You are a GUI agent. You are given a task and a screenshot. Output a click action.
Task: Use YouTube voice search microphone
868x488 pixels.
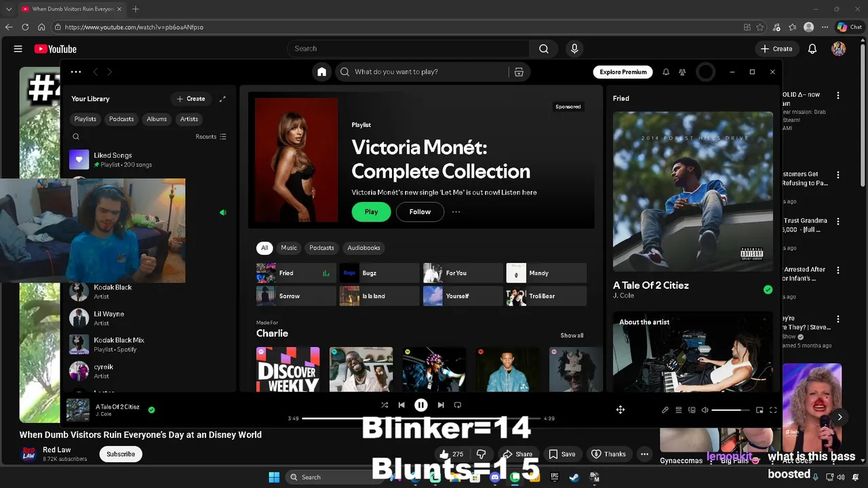coord(574,49)
